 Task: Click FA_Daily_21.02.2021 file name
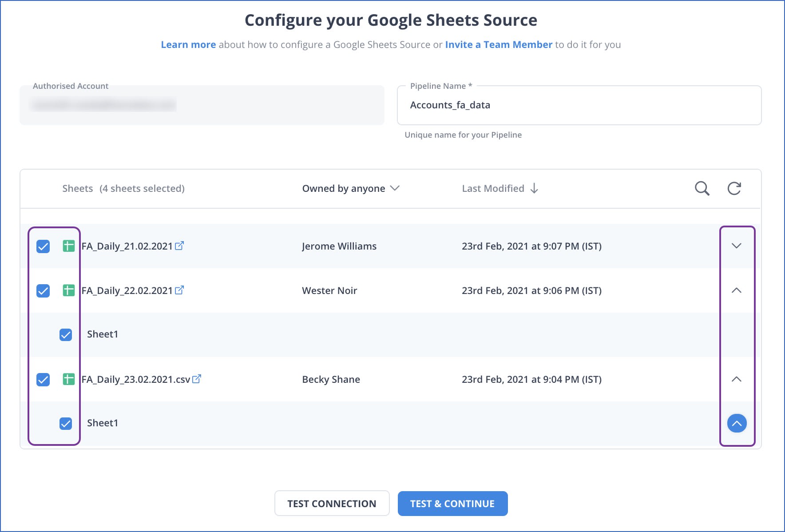(x=127, y=246)
